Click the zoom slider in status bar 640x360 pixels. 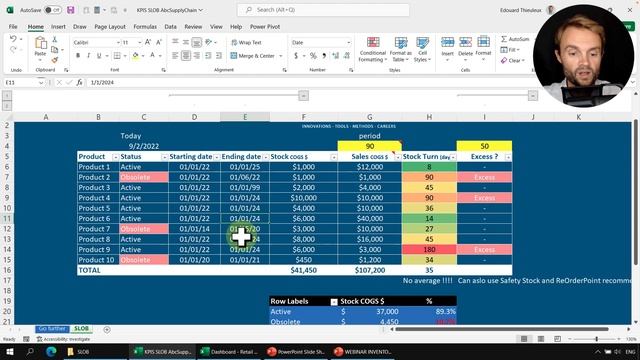pyautogui.click(x=596, y=339)
